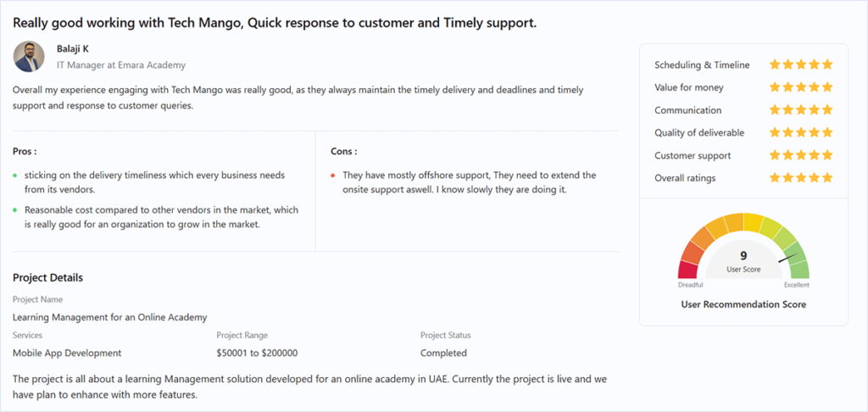Image resolution: width=868 pixels, height=412 pixels.
Task: Click the Customer support star rating
Action: tap(801, 155)
